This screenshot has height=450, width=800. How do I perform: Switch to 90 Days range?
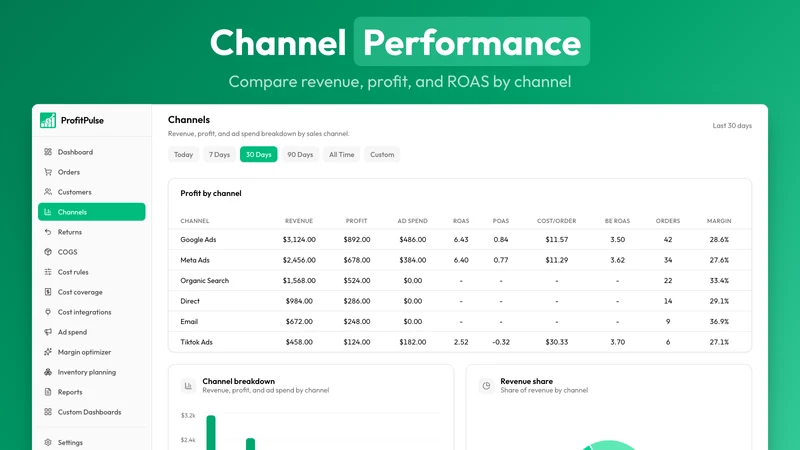click(x=300, y=155)
